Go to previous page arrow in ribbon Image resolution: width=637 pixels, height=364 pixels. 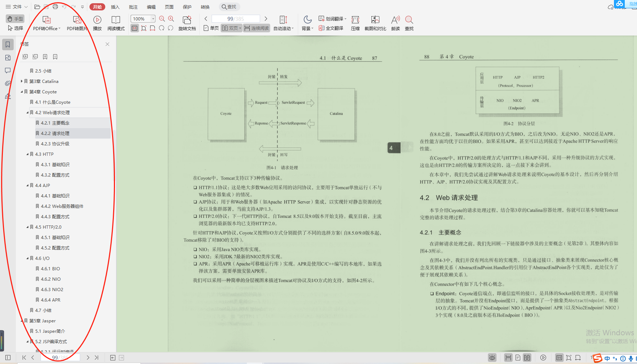point(206,19)
